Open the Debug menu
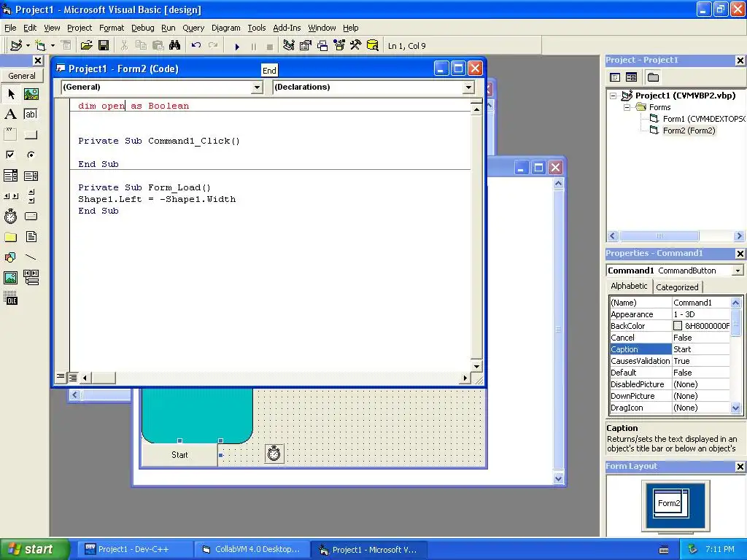The height and width of the screenshot is (560, 747). [142, 28]
